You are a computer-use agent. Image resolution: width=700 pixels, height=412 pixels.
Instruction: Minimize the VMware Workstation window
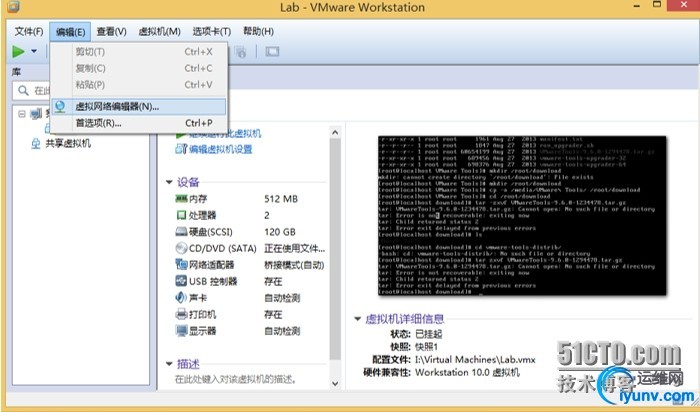click(637, 6)
